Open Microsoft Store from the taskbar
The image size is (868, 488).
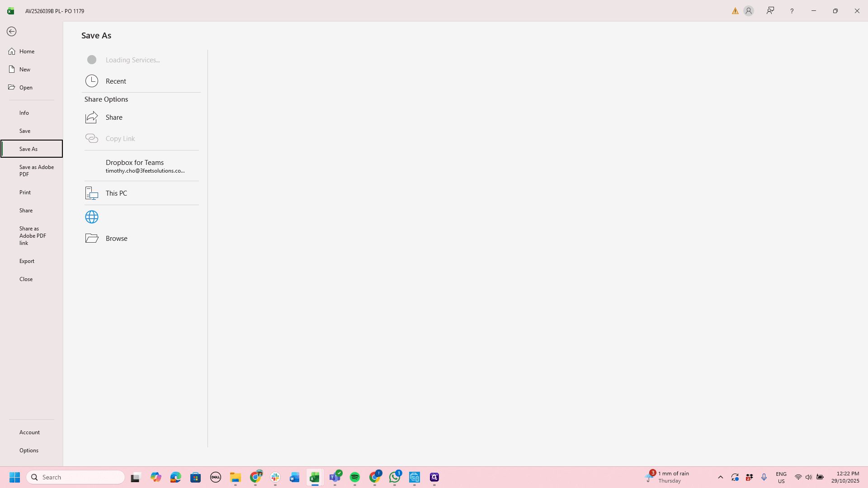tap(196, 478)
